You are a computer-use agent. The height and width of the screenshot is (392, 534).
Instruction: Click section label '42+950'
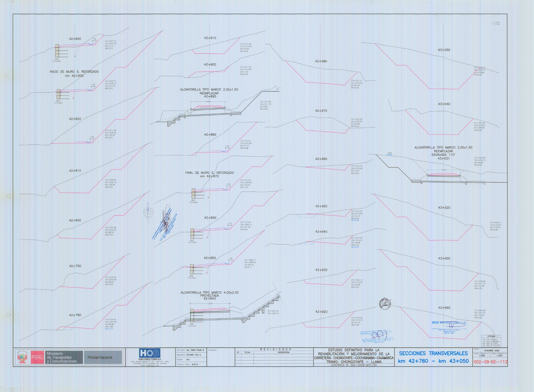pyautogui.click(x=321, y=206)
